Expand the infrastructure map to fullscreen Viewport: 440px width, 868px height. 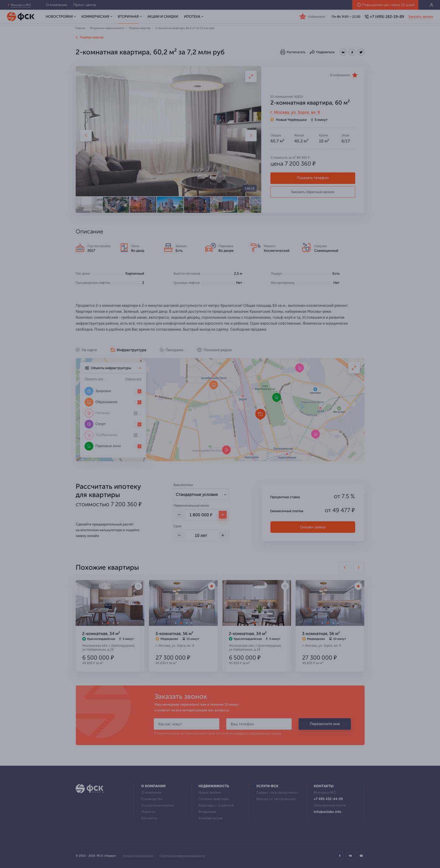coord(354,368)
